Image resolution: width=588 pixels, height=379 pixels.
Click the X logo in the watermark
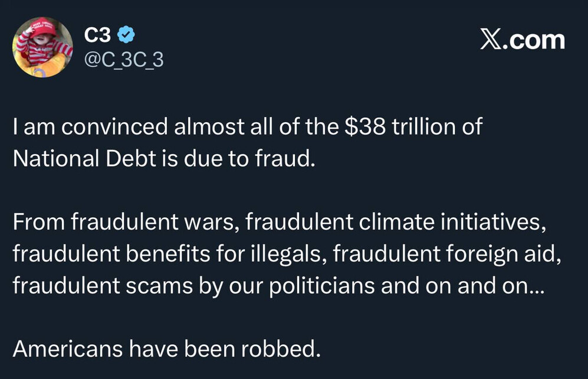click(x=492, y=40)
